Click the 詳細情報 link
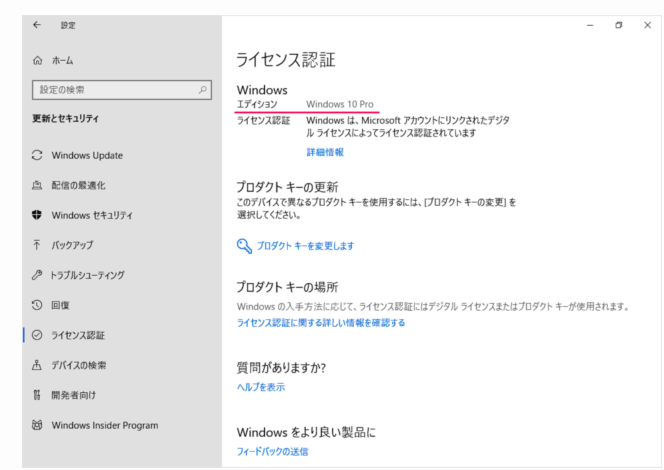This screenshot has height=470, width=664. (325, 152)
